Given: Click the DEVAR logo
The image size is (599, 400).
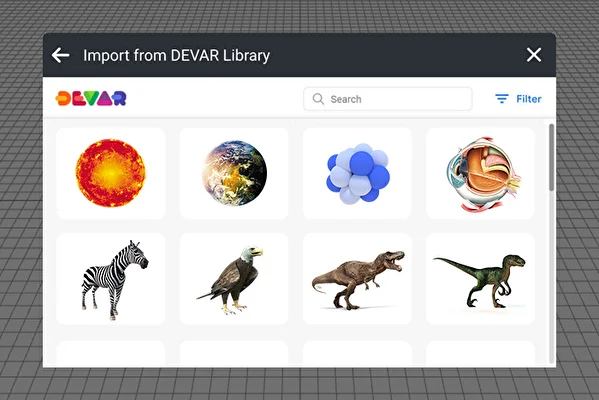Looking at the screenshot, I should 91,98.
